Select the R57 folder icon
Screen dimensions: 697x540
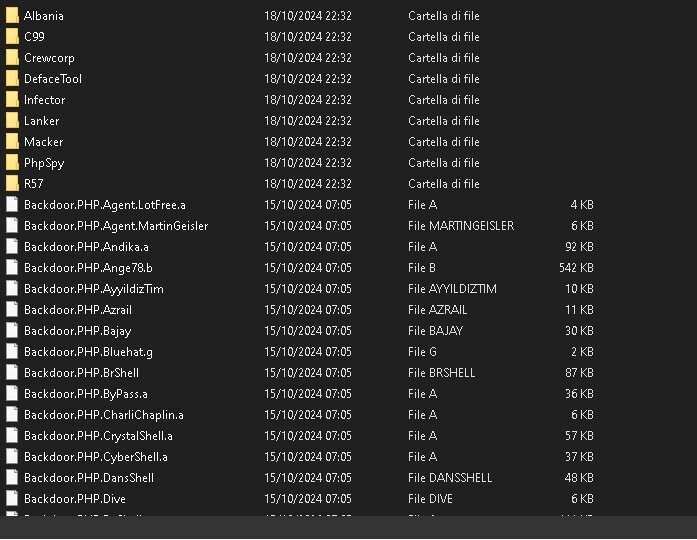pos(12,184)
